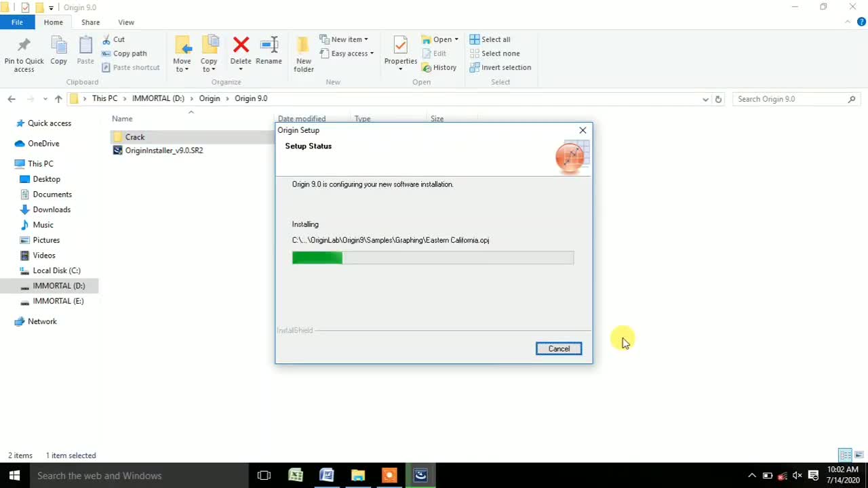Select the Copy path command
The width and height of the screenshot is (868, 488).
click(124, 54)
